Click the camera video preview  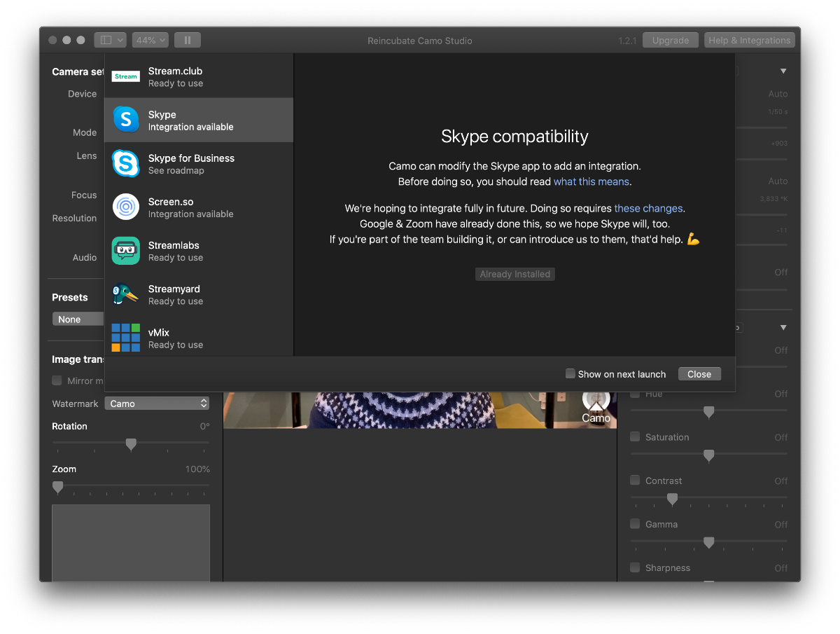pos(420,411)
